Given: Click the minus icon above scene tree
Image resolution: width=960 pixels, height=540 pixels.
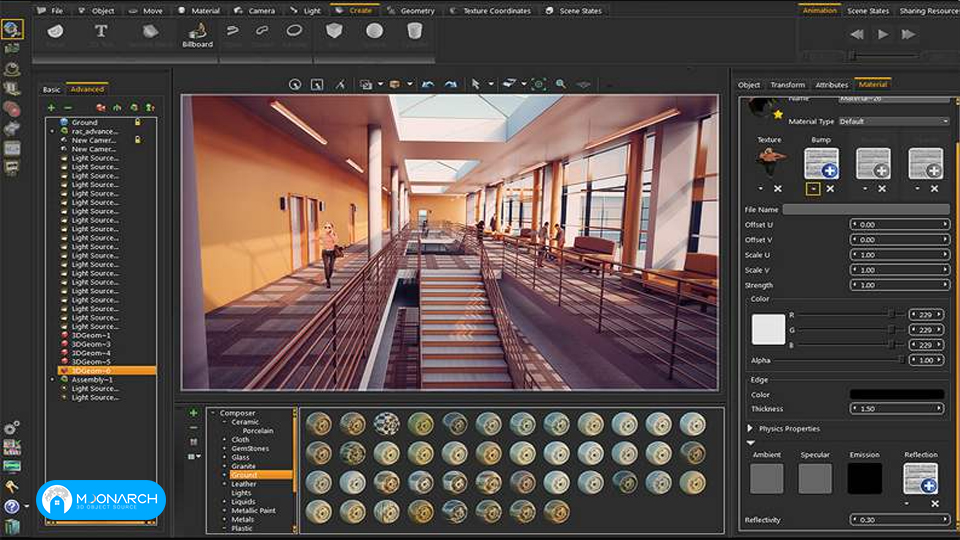Looking at the screenshot, I should coord(68,108).
